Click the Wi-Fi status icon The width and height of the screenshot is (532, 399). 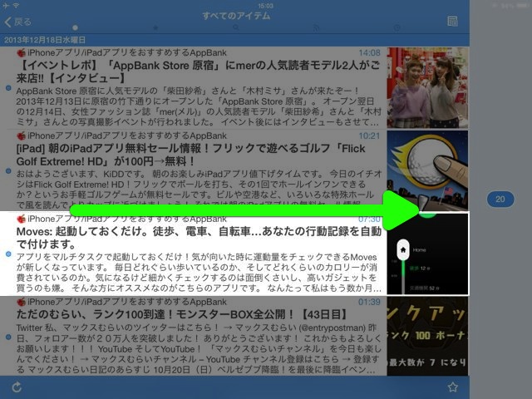(16, 6)
